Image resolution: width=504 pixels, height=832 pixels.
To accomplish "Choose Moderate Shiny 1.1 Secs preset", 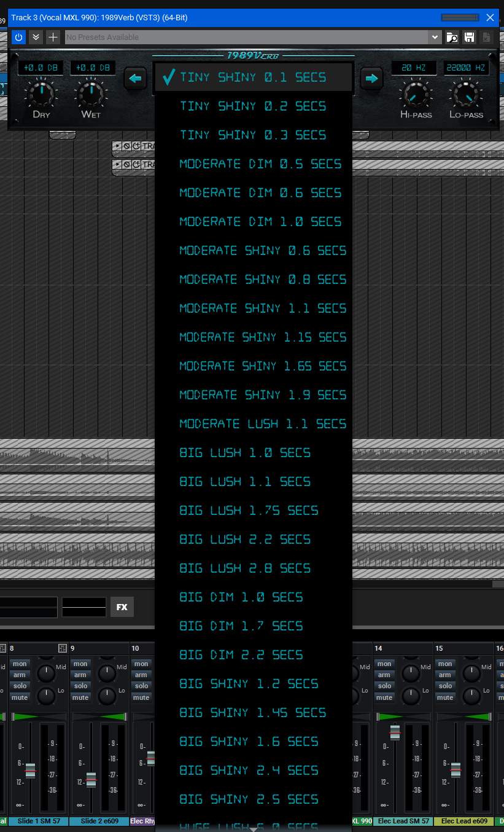I will tap(254, 308).
